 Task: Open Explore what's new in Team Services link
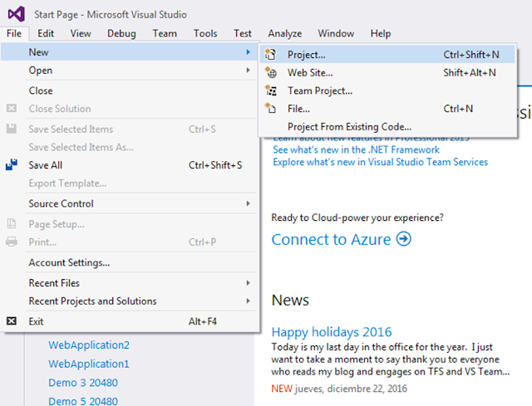[x=381, y=162]
